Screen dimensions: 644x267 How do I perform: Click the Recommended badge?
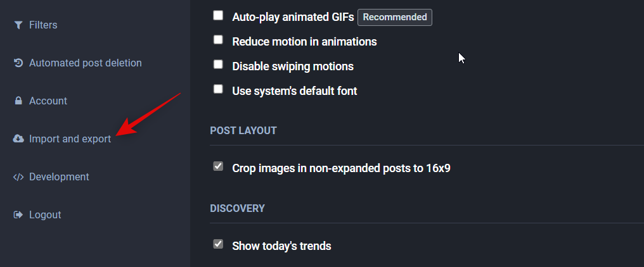coord(394,17)
